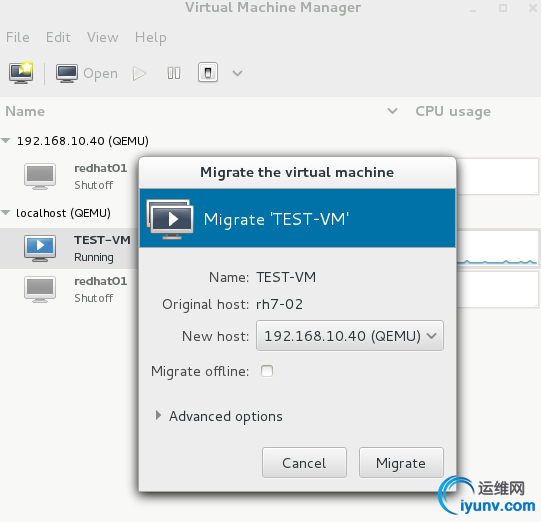Select redhat01 under localhost connection

pyautogui.click(x=69, y=289)
